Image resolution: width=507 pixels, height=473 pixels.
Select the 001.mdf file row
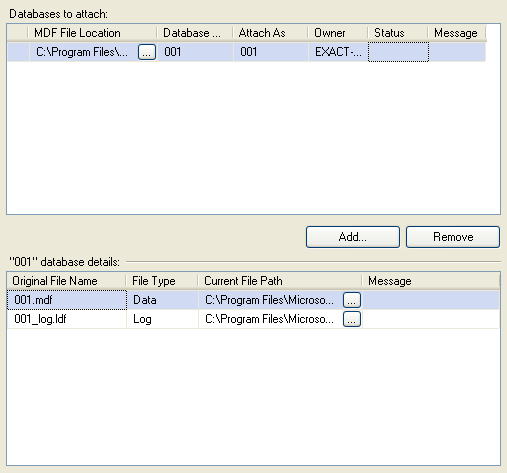pos(253,300)
